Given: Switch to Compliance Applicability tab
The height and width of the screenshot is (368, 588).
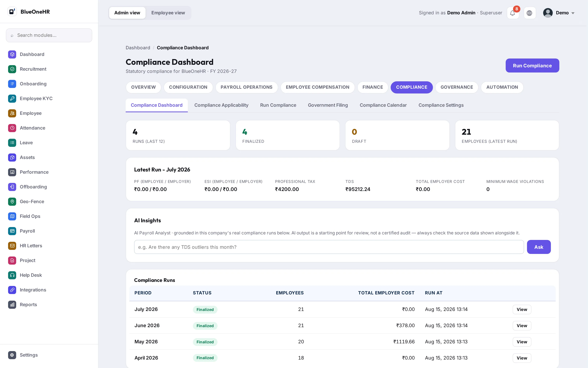Looking at the screenshot, I should coord(221,105).
